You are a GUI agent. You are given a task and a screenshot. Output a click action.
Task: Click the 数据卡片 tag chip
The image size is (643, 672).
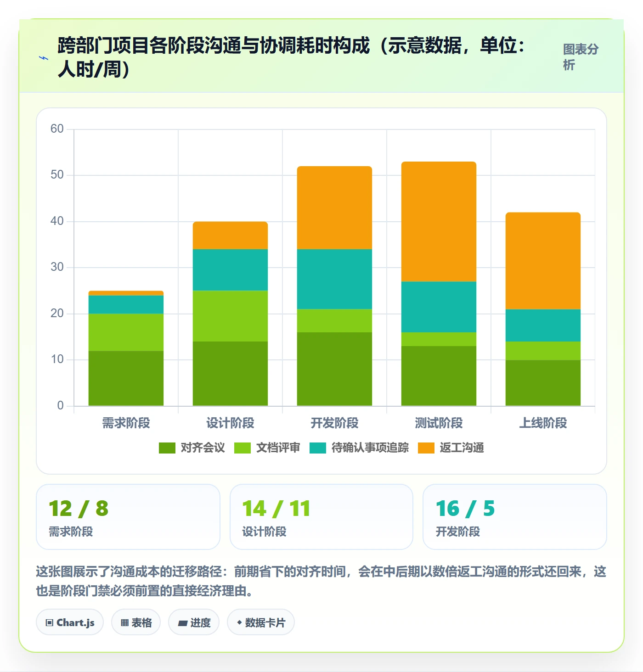tap(261, 622)
